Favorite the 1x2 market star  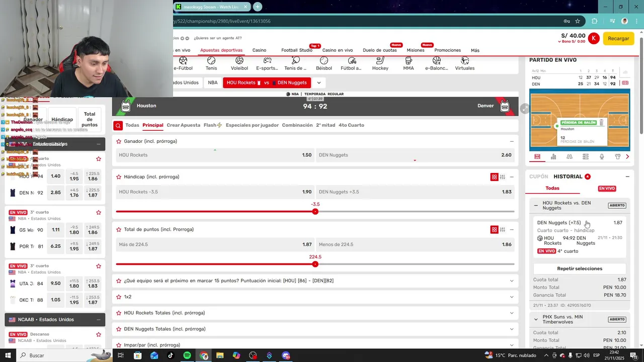(x=119, y=297)
